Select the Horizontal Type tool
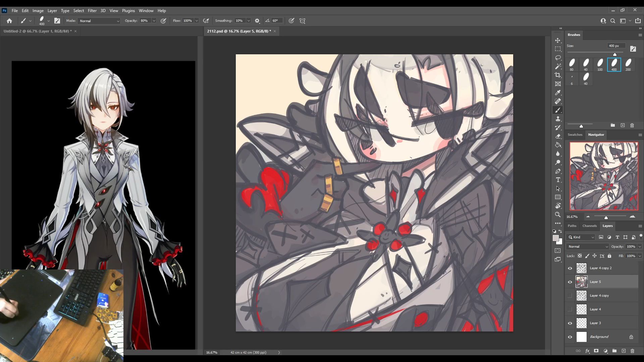644x362 pixels. [558, 180]
